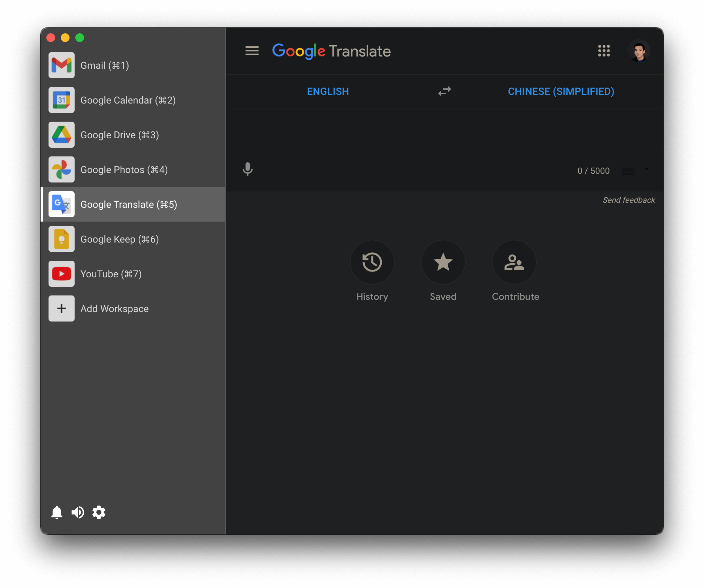Choose CHINESE (SIMPLIFIED) target language selector

561,91
